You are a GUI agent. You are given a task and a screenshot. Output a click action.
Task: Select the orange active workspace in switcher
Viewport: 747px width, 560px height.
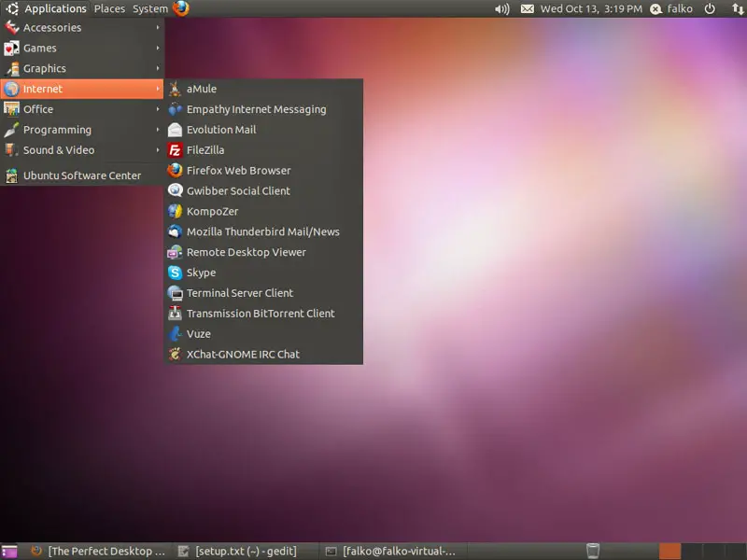[x=669, y=551]
